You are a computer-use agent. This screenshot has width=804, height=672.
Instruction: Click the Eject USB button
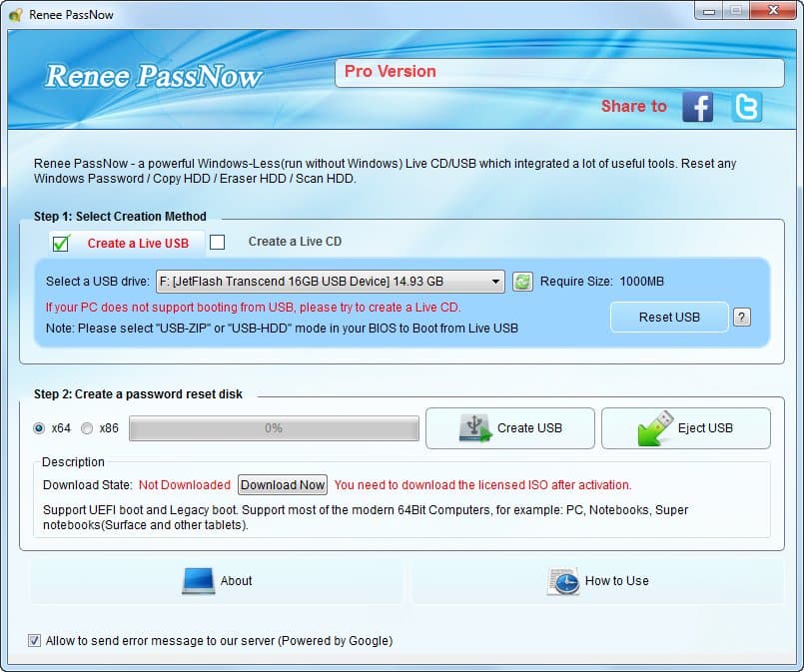pyautogui.click(x=686, y=428)
